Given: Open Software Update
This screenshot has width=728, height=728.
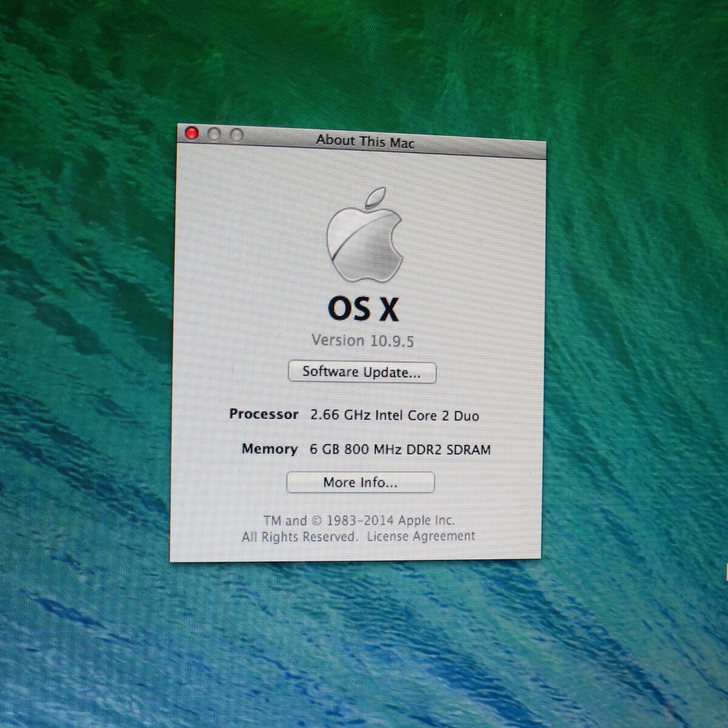Looking at the screenshot, I should (x=362, y=372).
